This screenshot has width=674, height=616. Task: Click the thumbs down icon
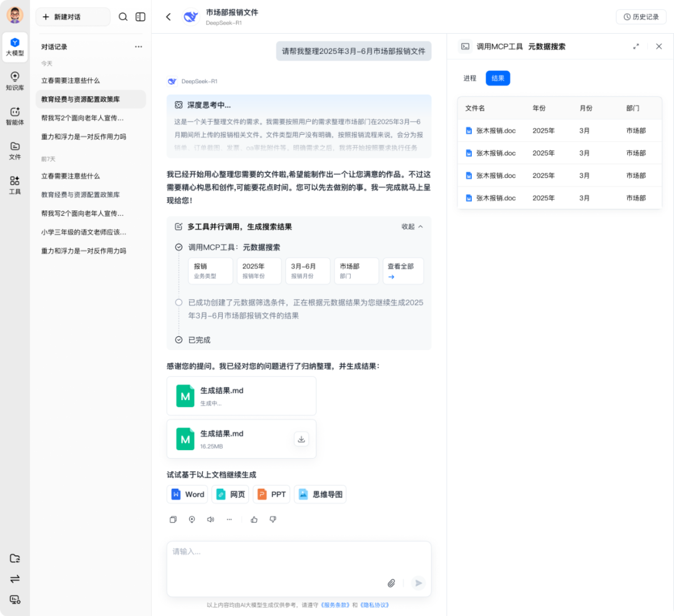pos(273,519)
